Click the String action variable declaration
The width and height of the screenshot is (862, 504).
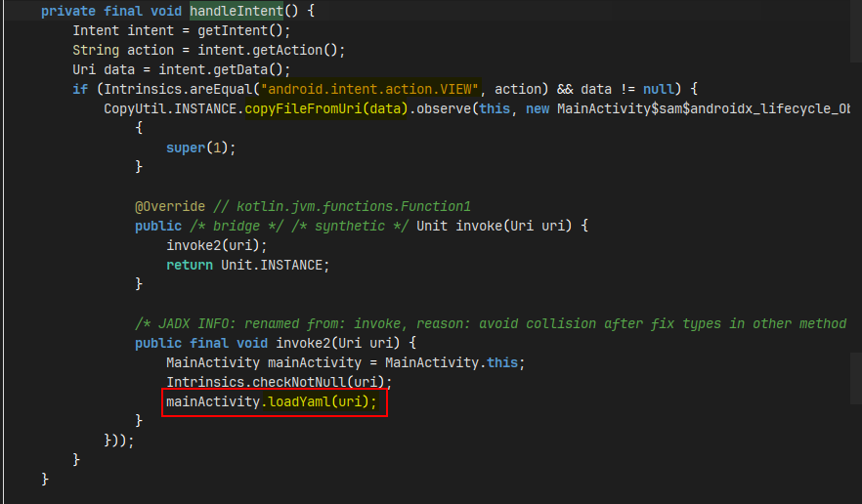click(x=123, y=50)
